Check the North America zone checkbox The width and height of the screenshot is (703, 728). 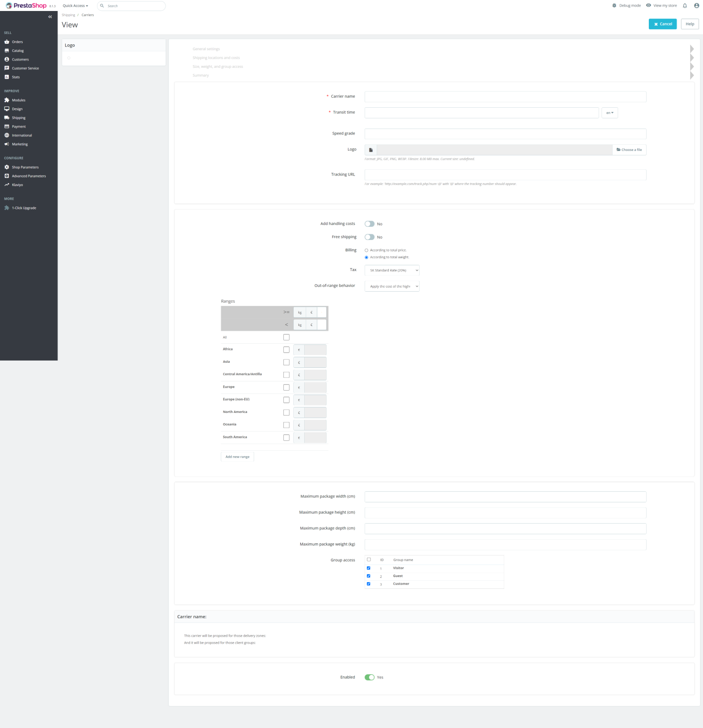click(x=287, y=412)
